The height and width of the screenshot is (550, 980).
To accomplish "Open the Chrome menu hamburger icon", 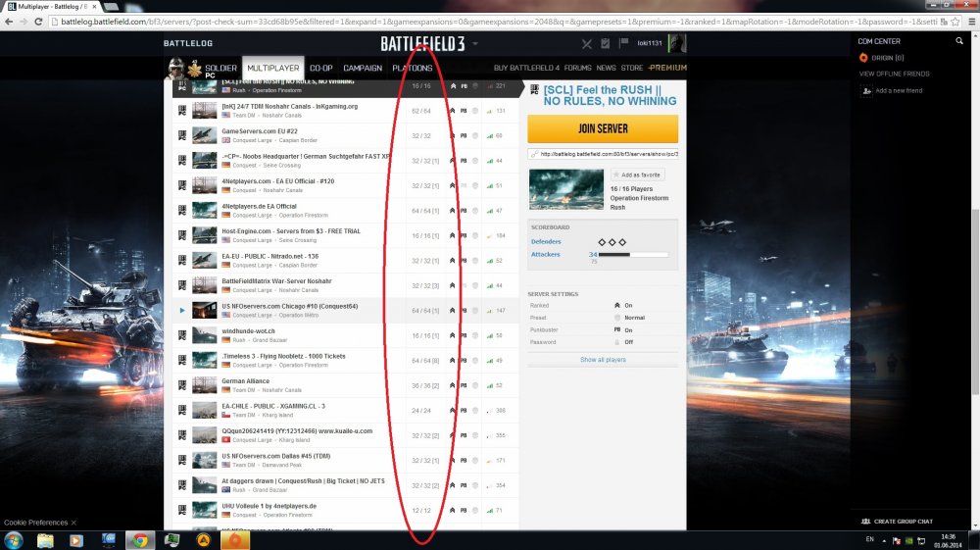I will (x=971, y=22).
